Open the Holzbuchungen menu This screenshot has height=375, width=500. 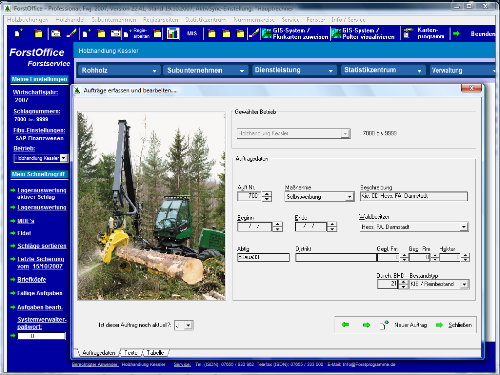pyautogui.click(x=28, y=20)
